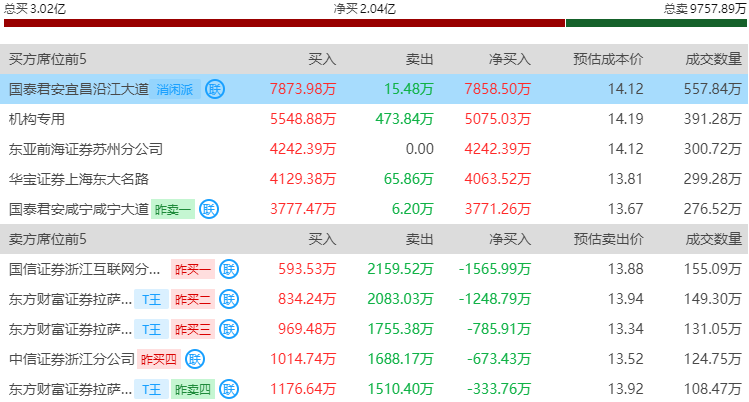The height and width of the screenshot is (402, 749).
Task: Click the 7873.98万 buy value
Action: 303,89
